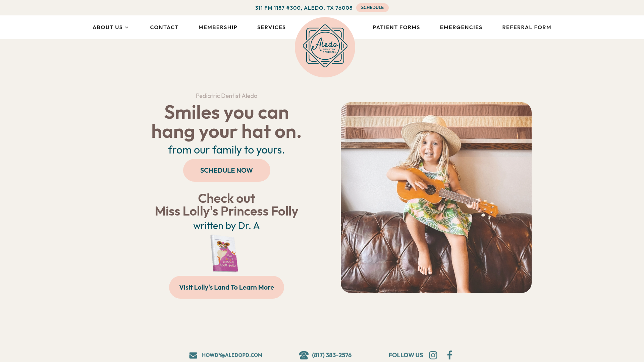The height and width of the screenshot is (362, 644).
Task: Click the Aledo Pediatric Dentistry logo
Action: tap(325, 47)
